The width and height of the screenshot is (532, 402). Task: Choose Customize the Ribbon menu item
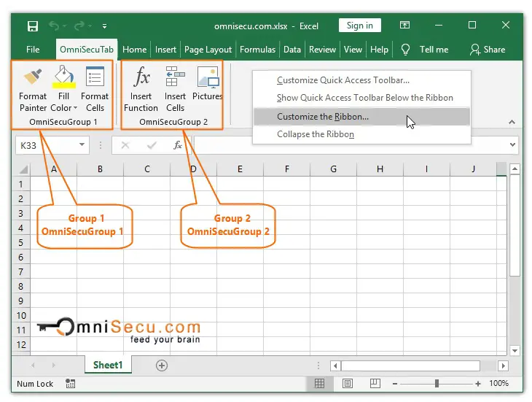361,117
